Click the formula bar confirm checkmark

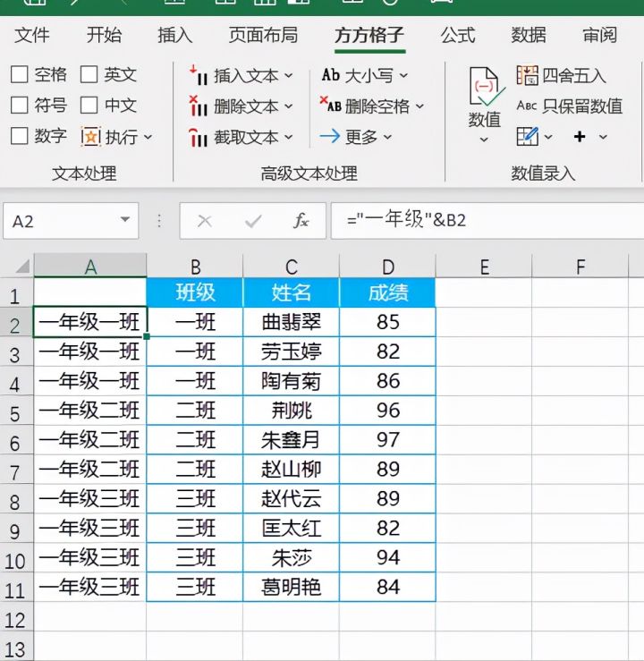pos(253,221)
